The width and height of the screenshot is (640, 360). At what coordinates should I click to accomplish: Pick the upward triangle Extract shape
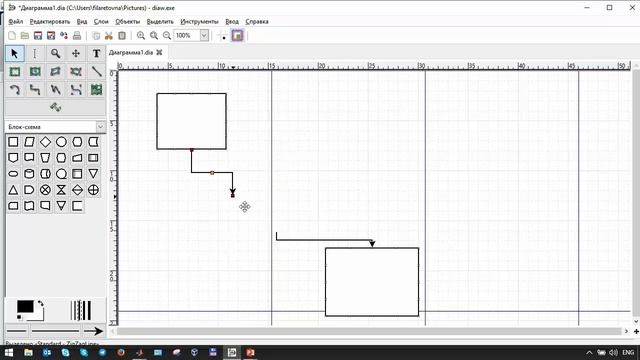13,190
